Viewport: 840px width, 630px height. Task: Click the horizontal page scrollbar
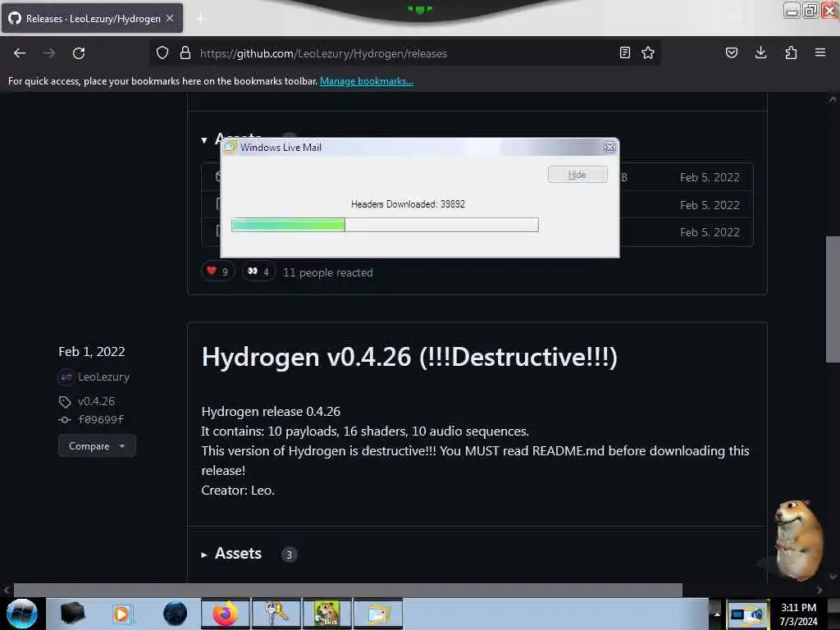click(348, 591)
